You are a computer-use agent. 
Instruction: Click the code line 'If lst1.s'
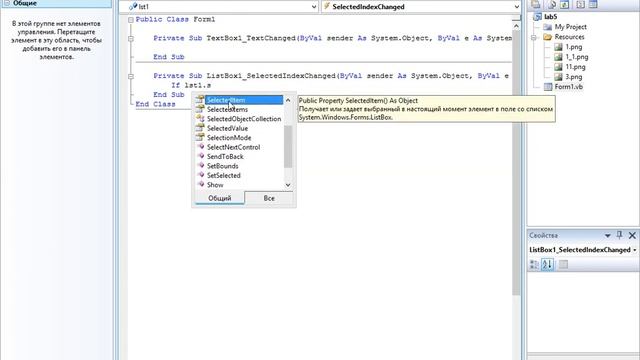point(191,85)
